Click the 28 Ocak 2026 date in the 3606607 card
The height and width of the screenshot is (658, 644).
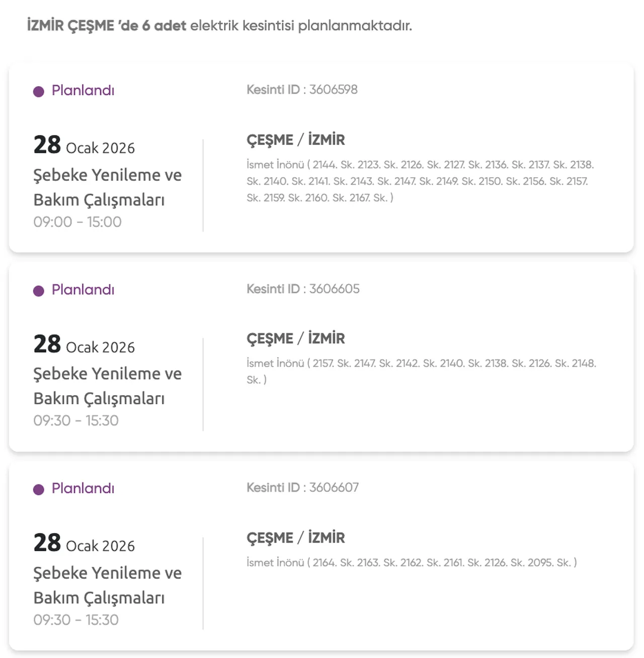84,544
